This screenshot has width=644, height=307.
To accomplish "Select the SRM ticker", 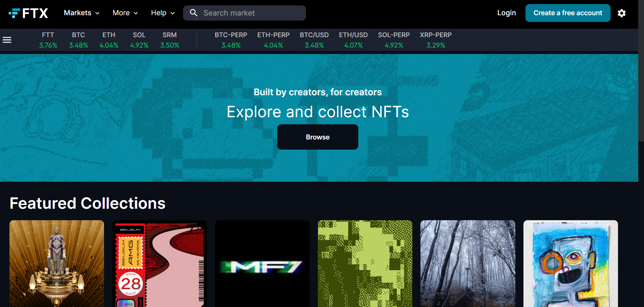I will [x=170, y=40].
